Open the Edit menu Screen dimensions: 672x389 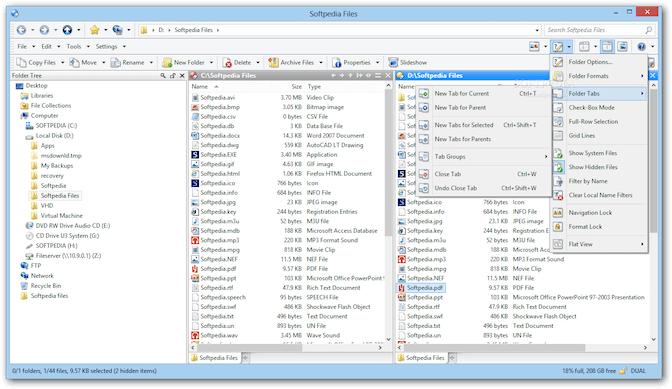(x=46, y=46)
